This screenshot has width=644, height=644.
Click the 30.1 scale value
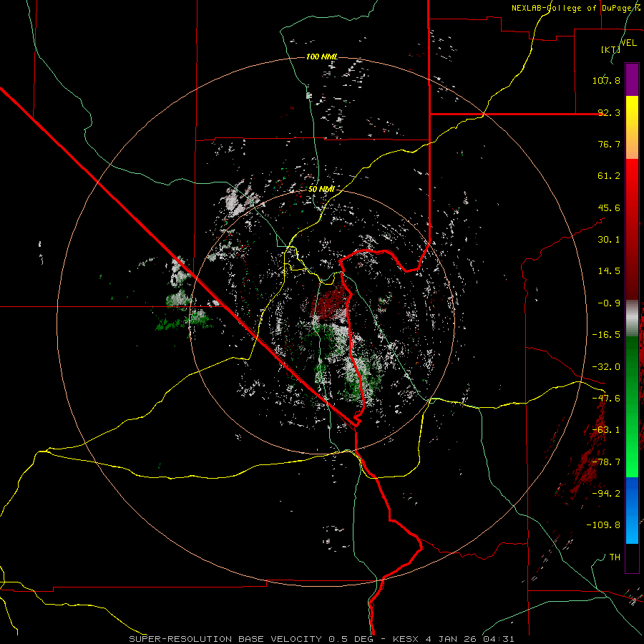(x=609, y=240)
